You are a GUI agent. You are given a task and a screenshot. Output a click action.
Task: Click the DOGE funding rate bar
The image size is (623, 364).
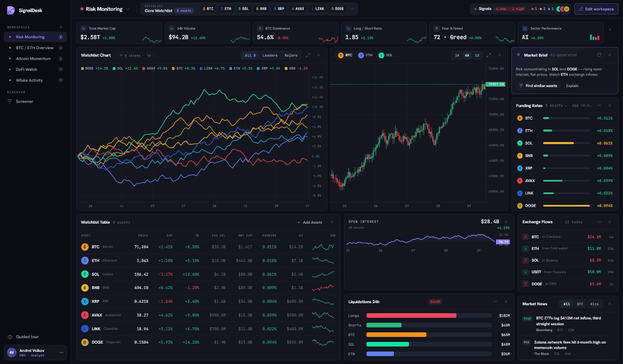[x=566, y=206]
